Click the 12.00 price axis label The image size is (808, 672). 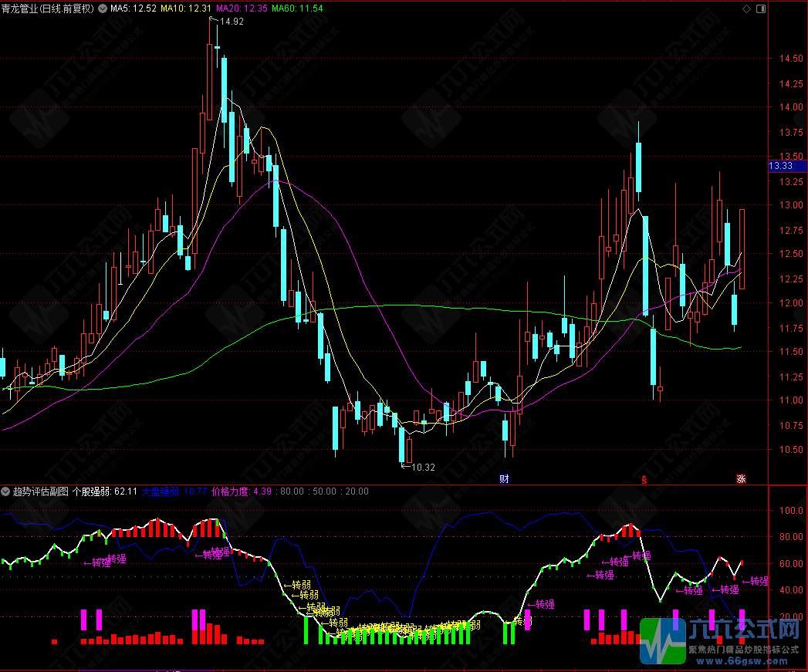click(791, 303)
